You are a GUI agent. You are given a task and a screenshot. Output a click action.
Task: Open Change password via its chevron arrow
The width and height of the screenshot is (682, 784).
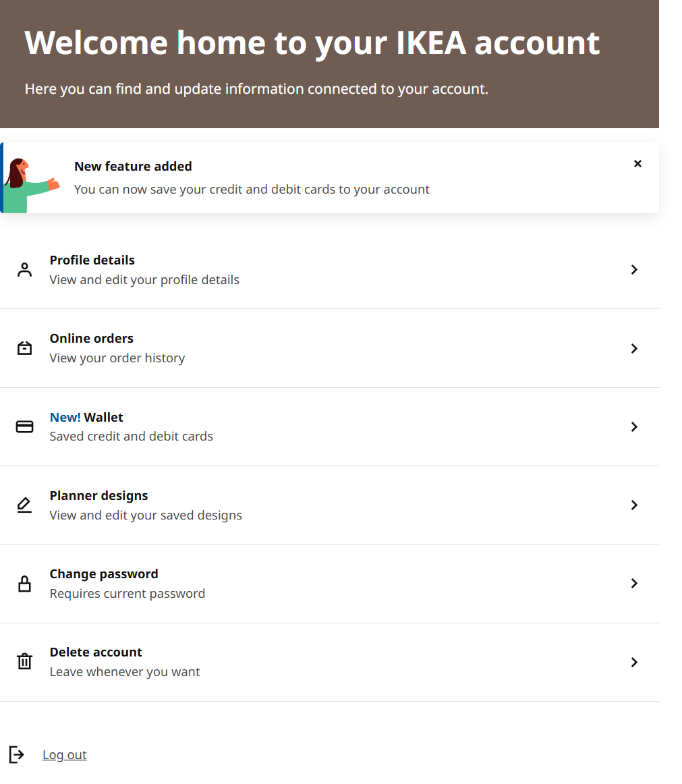pyautogui.click(x=634, y=584)
